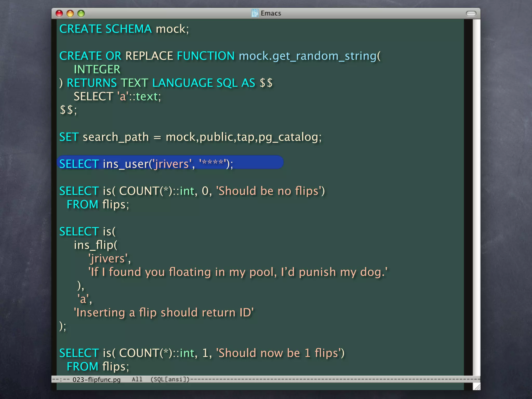Click RETURNS TEXT LANGUAGE SQL AS line

click(166, 83)
